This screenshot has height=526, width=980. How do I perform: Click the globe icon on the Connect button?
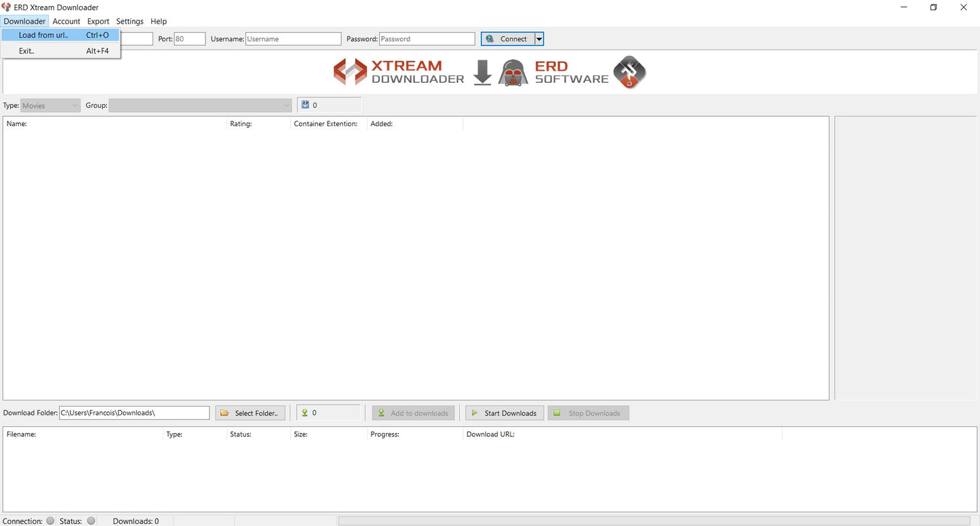(490, 39)
